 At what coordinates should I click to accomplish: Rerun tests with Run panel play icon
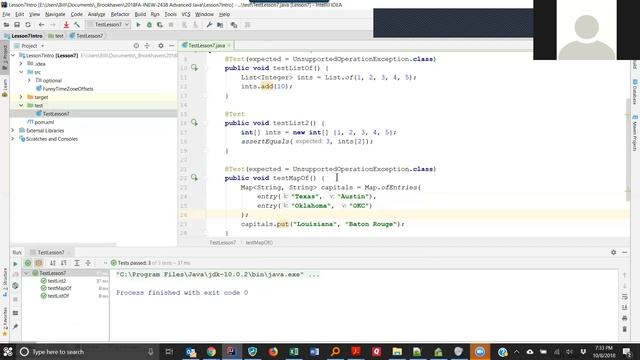coord(16,264)
